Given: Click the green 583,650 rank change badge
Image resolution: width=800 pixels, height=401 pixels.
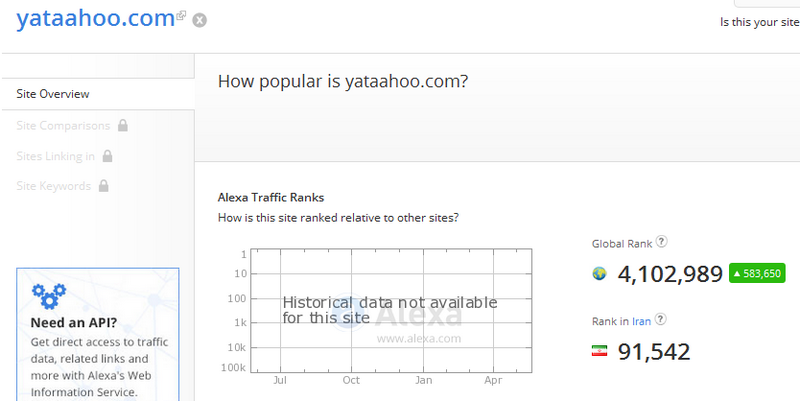Looking at the screenshot, I should pyautogui.click(x=757, y=273).
